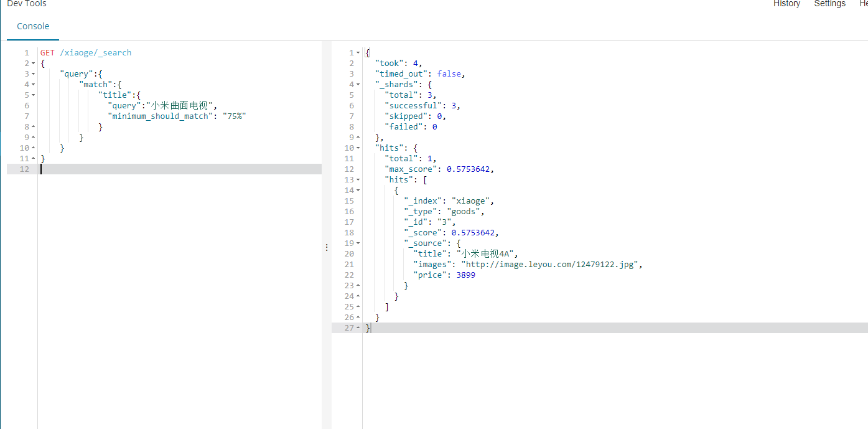This screenshot has height=429, width=868.
Task: Collapse the "hits" array at line 13
Action: (358, 180)
